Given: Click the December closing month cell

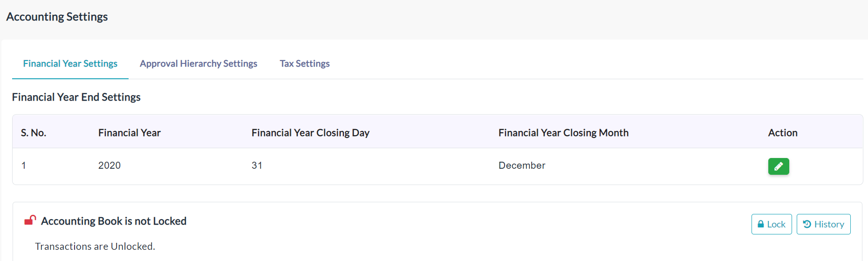Looking at the screenshot, I should point(522,165).
